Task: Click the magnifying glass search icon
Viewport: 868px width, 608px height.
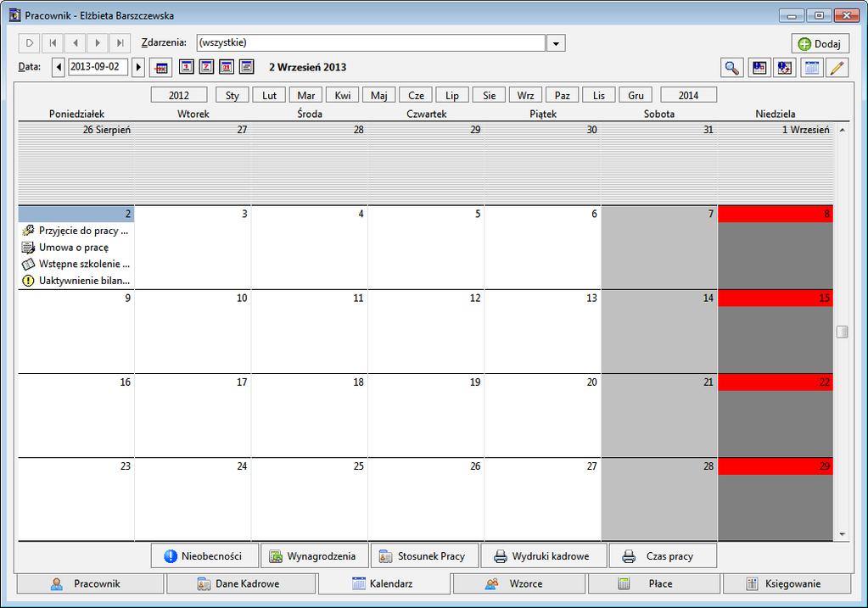Action: tap(732, 68)
